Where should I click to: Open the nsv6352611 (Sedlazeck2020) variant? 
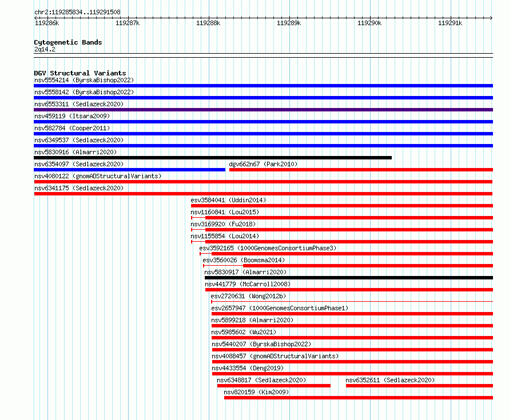pyautogui.click(x=390, y=380)
